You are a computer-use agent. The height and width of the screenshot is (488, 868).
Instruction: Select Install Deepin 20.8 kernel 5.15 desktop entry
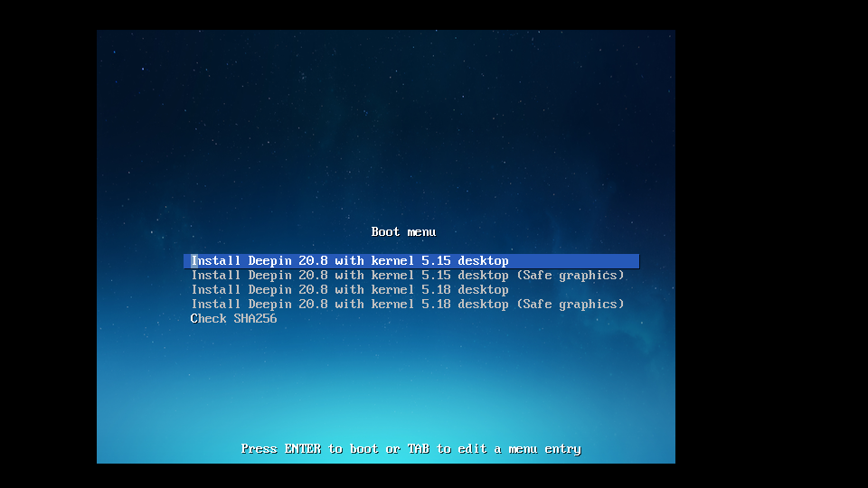coord(411,261)
